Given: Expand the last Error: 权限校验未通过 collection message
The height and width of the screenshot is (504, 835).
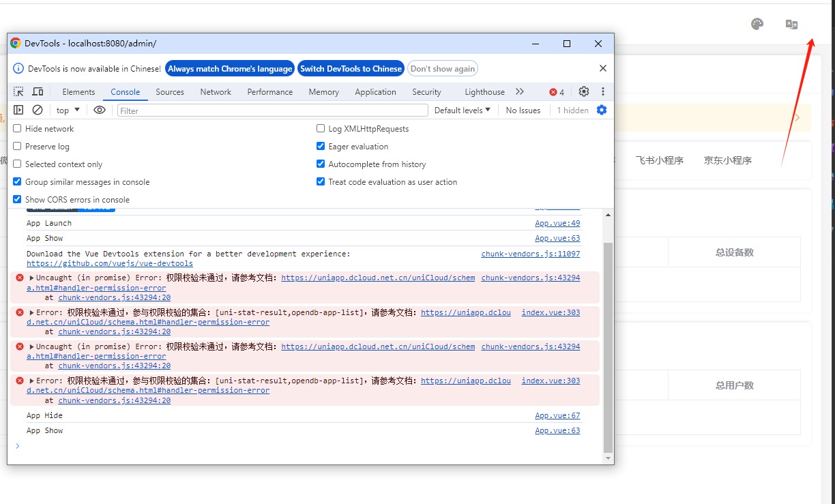Looking at the screenshot, I should pos(31,381).
